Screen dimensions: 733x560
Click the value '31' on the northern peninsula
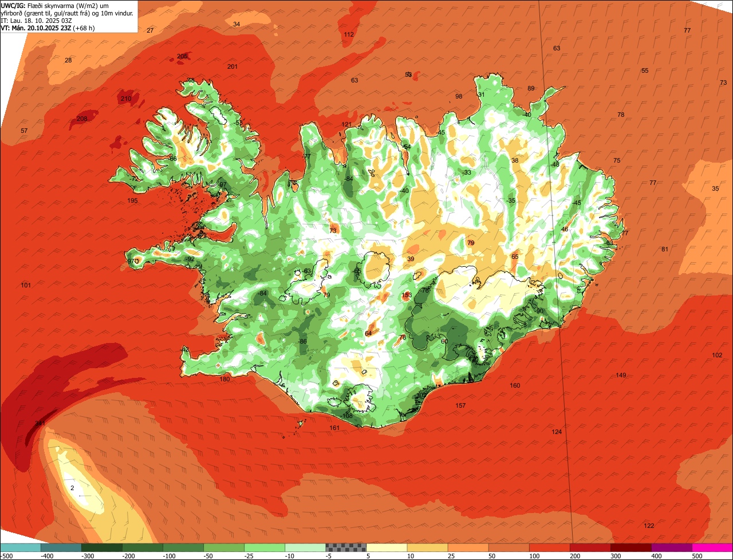click(x=481, y=94)
